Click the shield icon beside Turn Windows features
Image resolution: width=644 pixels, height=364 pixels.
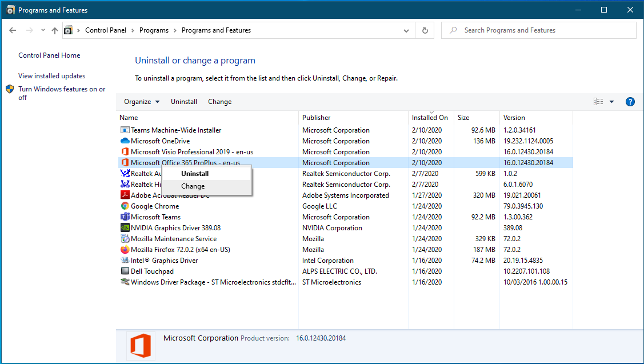pos(10,89)
